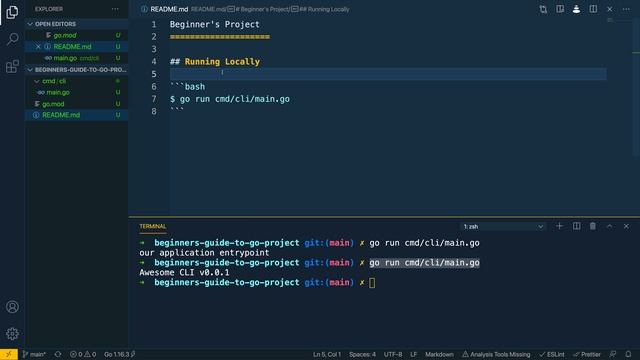Click the Open Changes compare icon

tap(543, 9)
